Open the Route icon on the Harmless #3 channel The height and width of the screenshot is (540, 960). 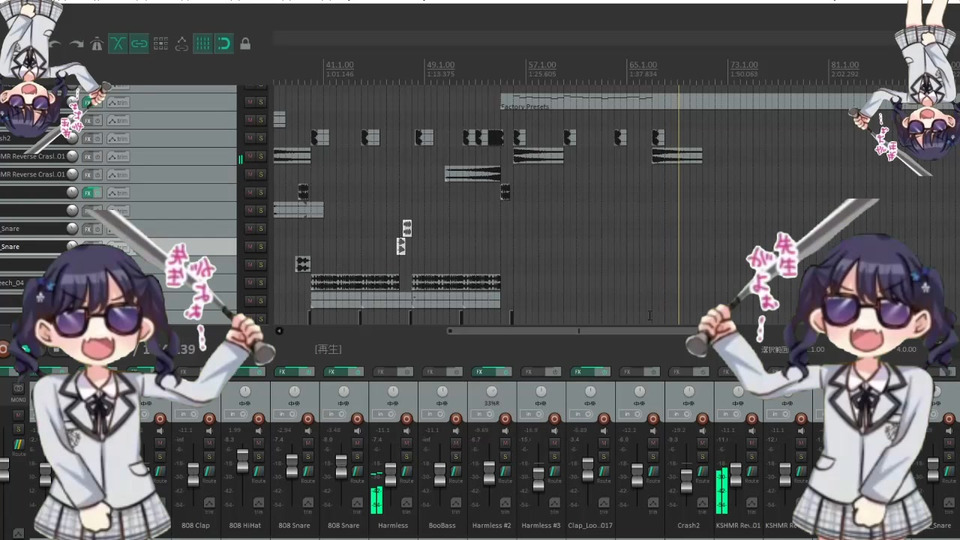555,472
